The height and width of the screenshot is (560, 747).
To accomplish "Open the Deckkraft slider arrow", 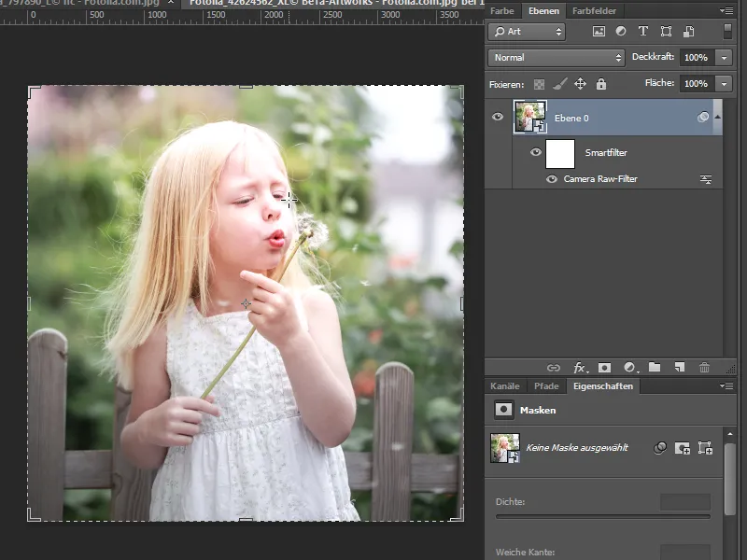I will pyautogui.click(x=725, y=58).
